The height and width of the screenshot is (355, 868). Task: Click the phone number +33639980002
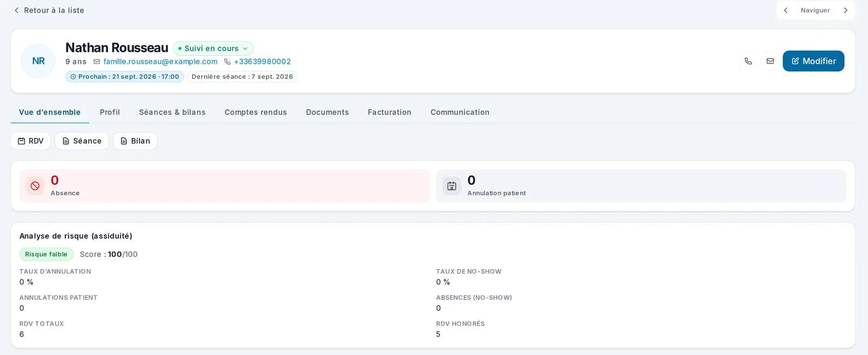point(262,62)
